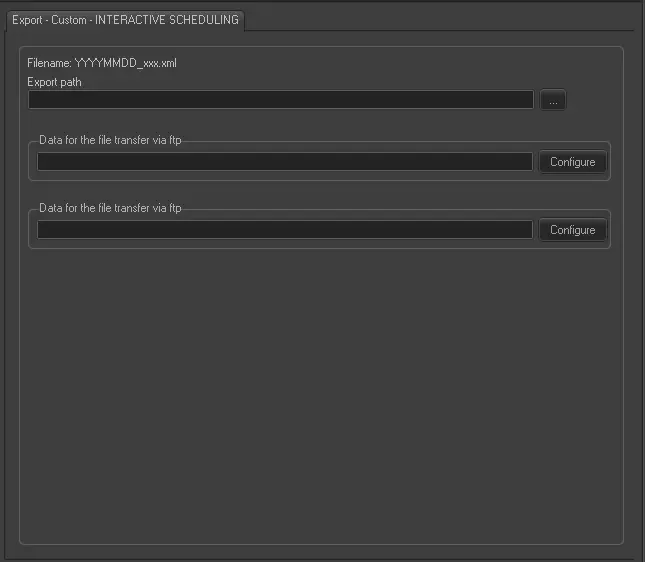Place cursor in field beside upper Configure button
Image resolution: width=645 pixels, height=562 pixels.
click(285, 162)
